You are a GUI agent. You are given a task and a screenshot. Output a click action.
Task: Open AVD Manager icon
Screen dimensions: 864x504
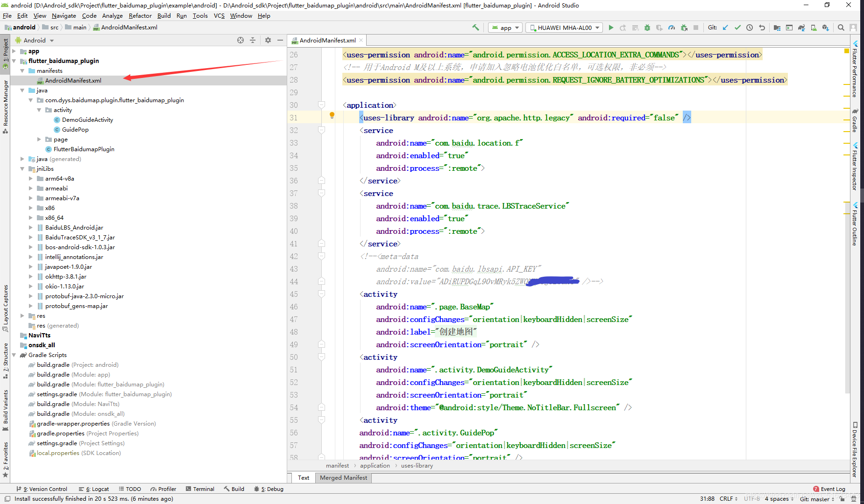(x=814, y=28)
